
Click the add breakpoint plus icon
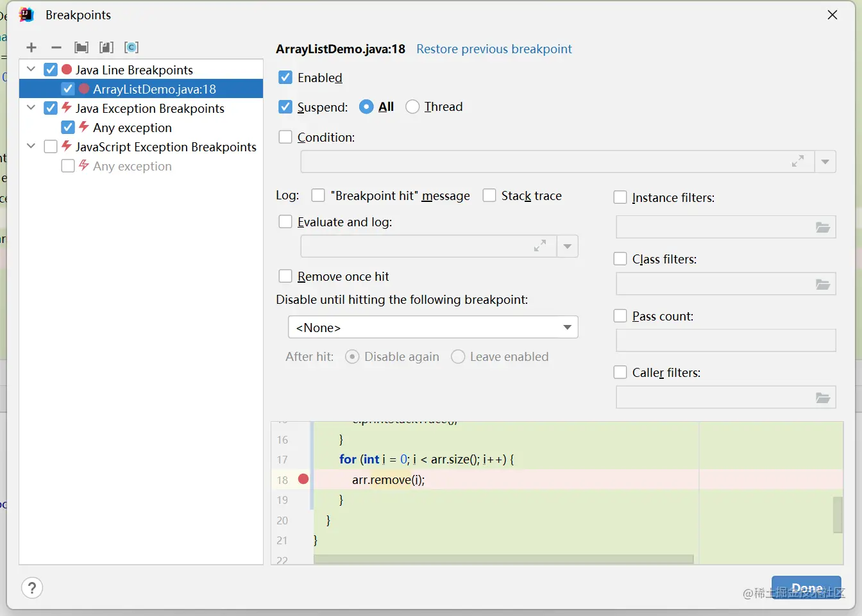(31, 47)
